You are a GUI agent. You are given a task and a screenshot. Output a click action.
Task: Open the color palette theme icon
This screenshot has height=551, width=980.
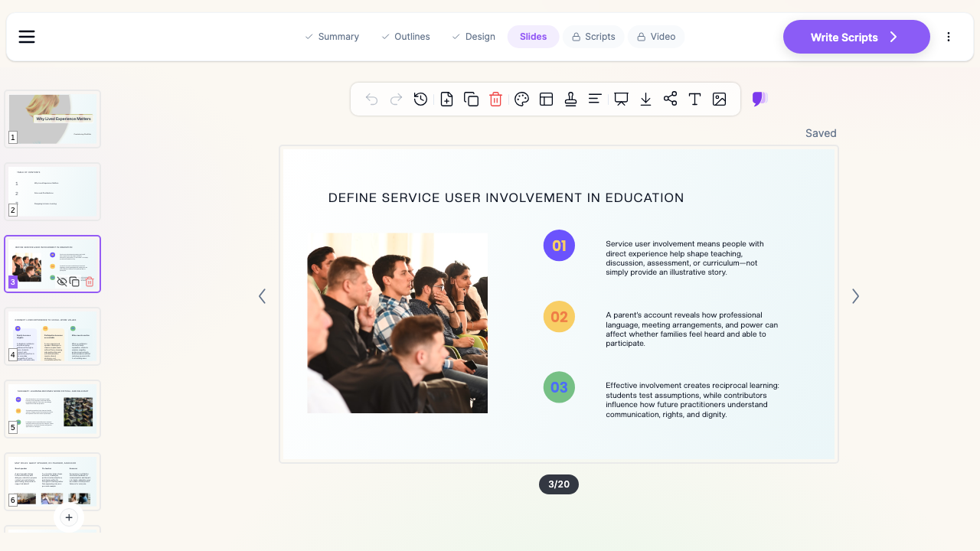(522, 99)
